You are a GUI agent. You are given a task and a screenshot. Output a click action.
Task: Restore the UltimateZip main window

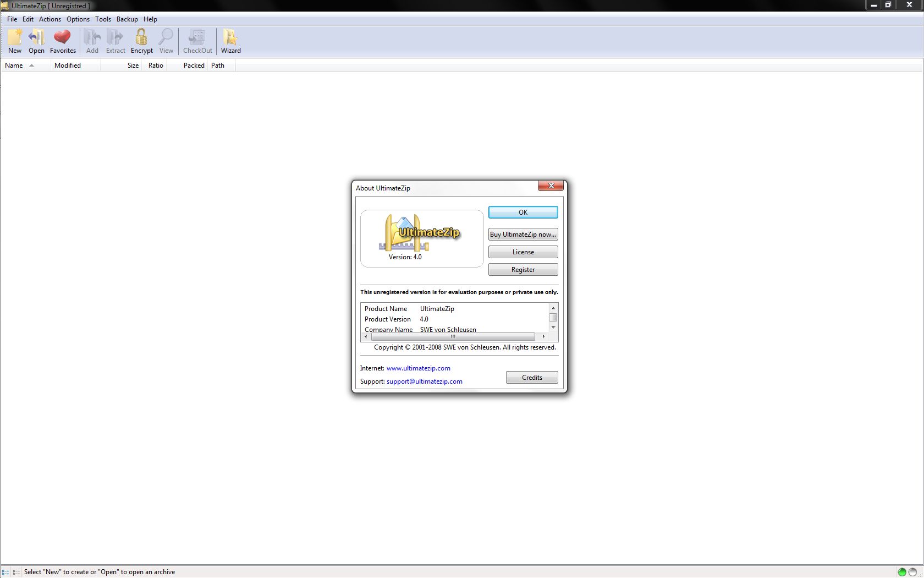coord(888,5)
